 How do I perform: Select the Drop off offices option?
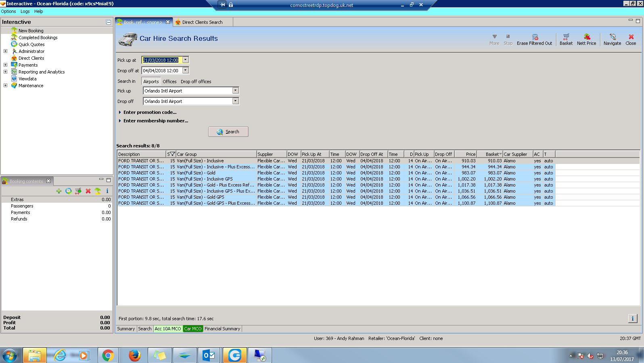point(196,82)
